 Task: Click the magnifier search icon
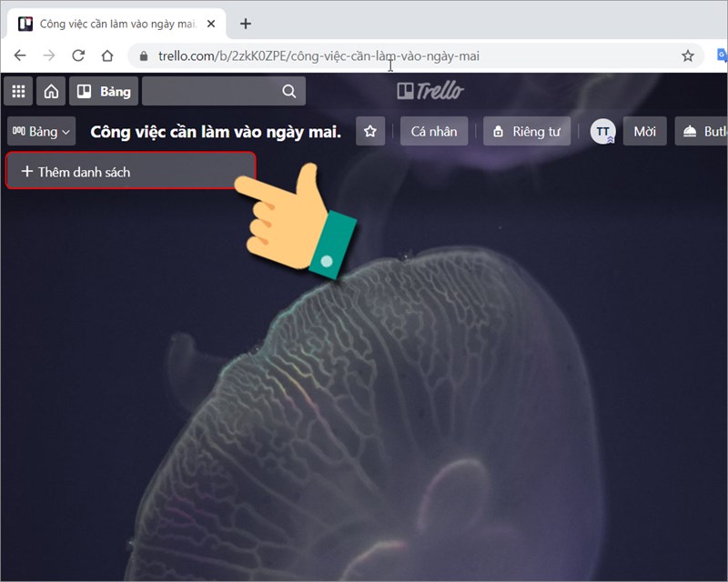click(x=289, y=91)
